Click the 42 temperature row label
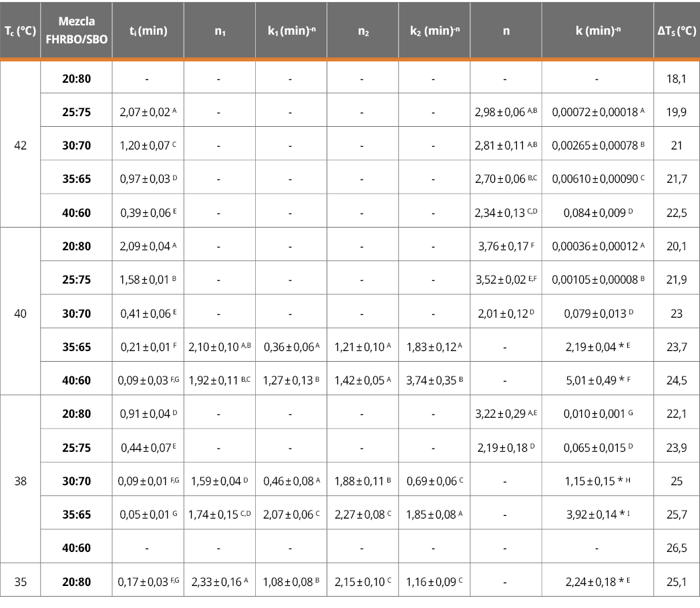700x608 pixels. pyautogui.click(x=20, y=146)
